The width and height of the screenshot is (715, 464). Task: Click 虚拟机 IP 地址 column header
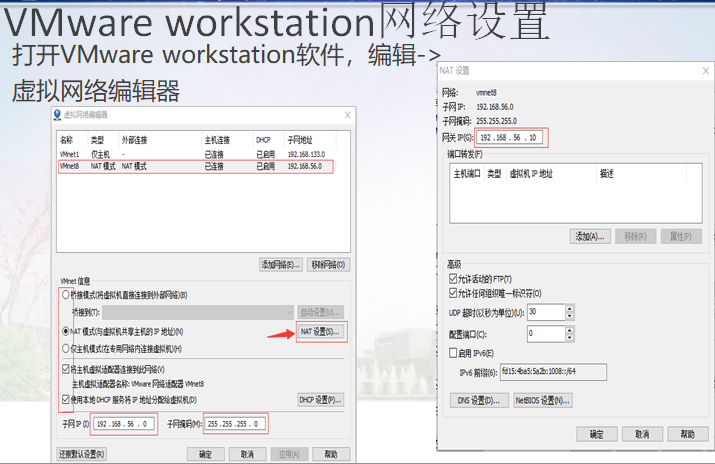click(x=531, y=174)
